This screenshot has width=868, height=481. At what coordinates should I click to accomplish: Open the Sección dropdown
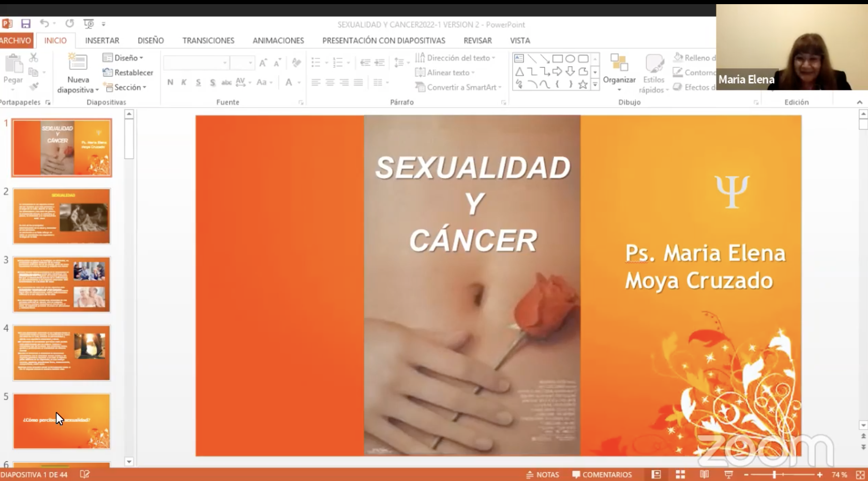point(126,87)
